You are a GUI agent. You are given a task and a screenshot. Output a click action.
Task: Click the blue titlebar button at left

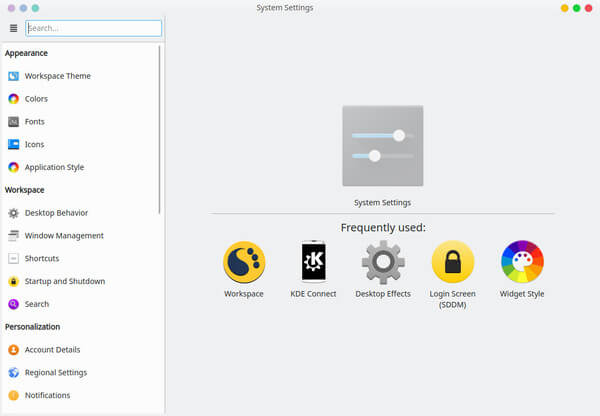click(x=23, y=8)
